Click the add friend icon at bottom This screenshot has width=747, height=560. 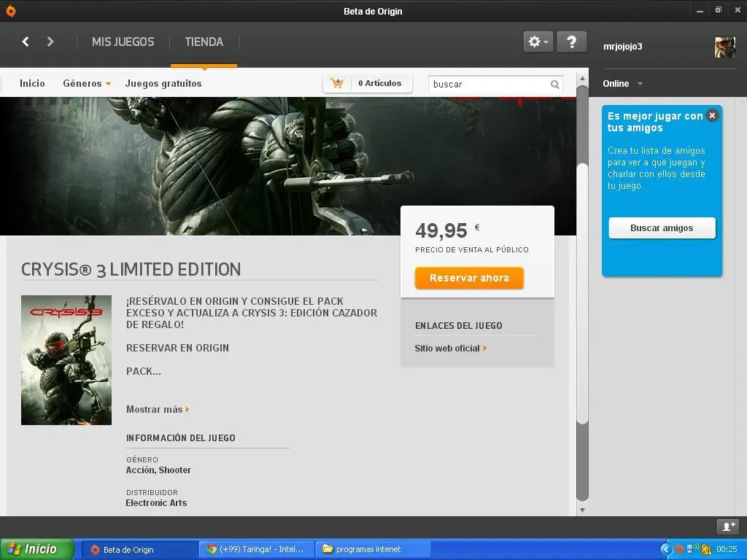728,526
